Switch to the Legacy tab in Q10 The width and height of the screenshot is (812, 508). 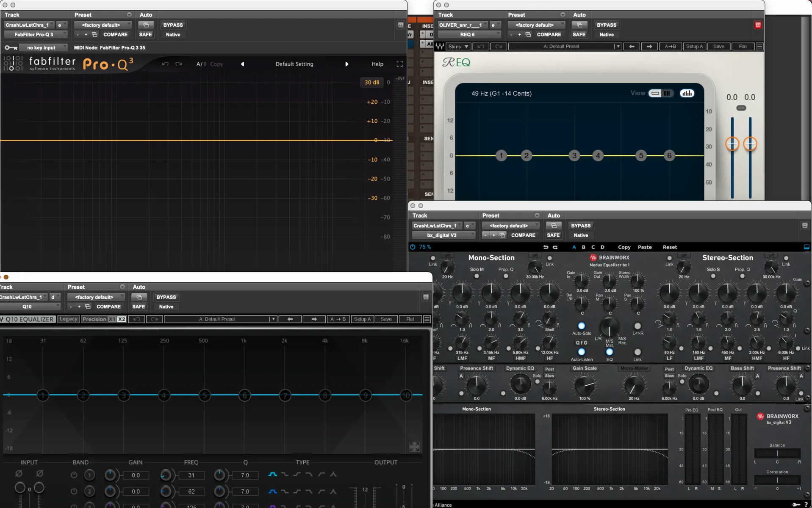[68, 319]
